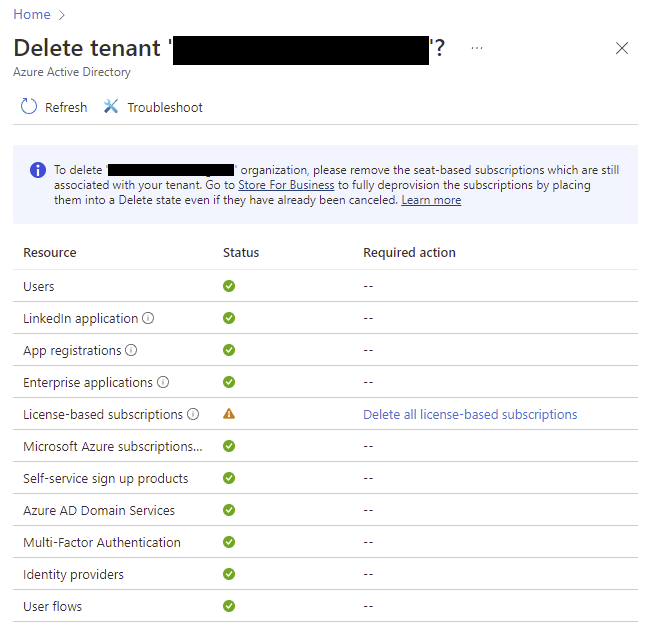The width and height of the screenshot is (654, 643).
Task: Click the Status column header
Action: pyautogui.click(x=241, y=253)
